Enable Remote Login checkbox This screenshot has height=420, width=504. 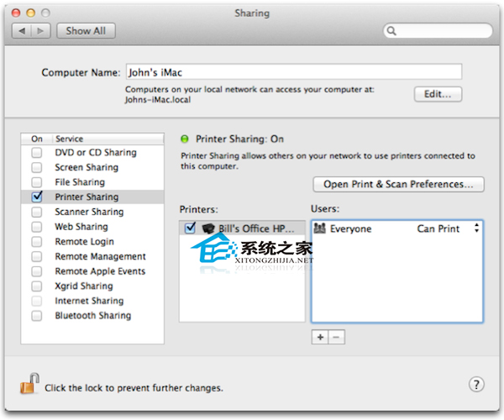click(x=37, y=241)
